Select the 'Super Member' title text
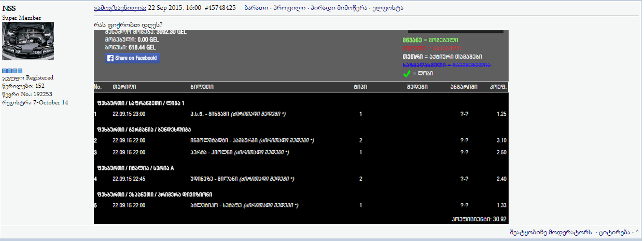 [22, 18]
